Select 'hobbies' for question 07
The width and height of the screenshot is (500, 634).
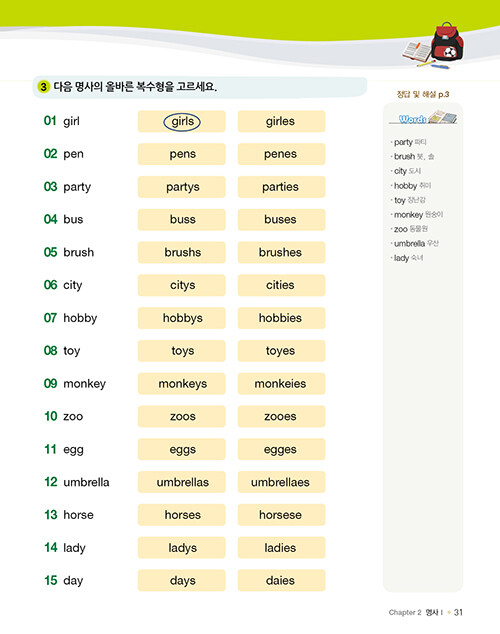pyautogui.click(x=281, y=318)
